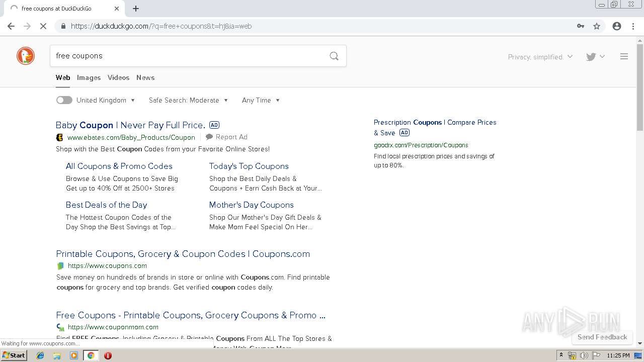Expand Privacy, simplified dropdown
This screenshot has width=644, height=362.
pyautogui.click(x=540, y=57)
